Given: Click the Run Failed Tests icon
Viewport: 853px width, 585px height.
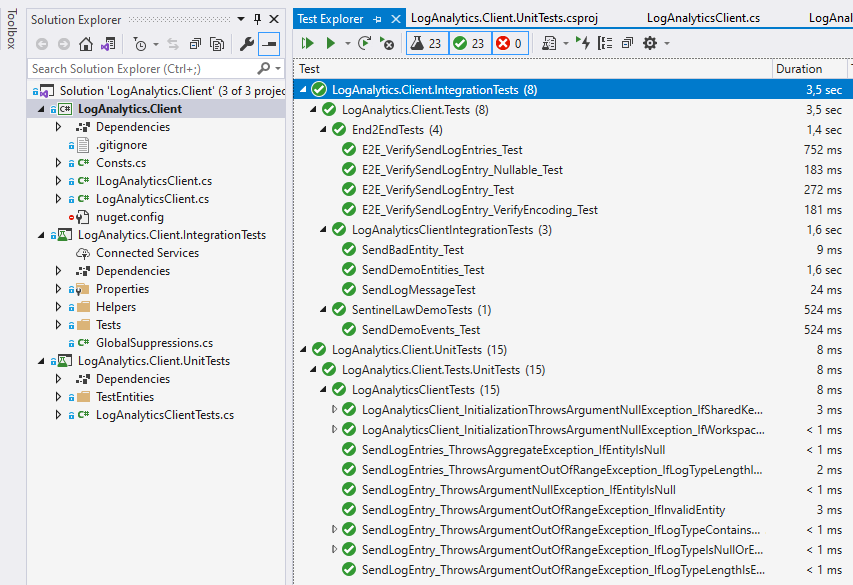Looking at the screenshot, I should click(x=387, y=43).
